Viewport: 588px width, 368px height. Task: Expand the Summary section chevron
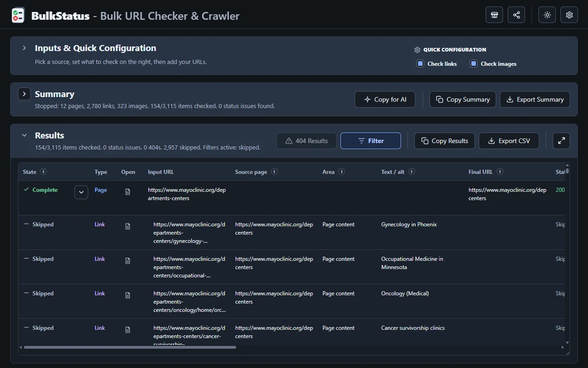pyautogui.click(x=24, y=93)
